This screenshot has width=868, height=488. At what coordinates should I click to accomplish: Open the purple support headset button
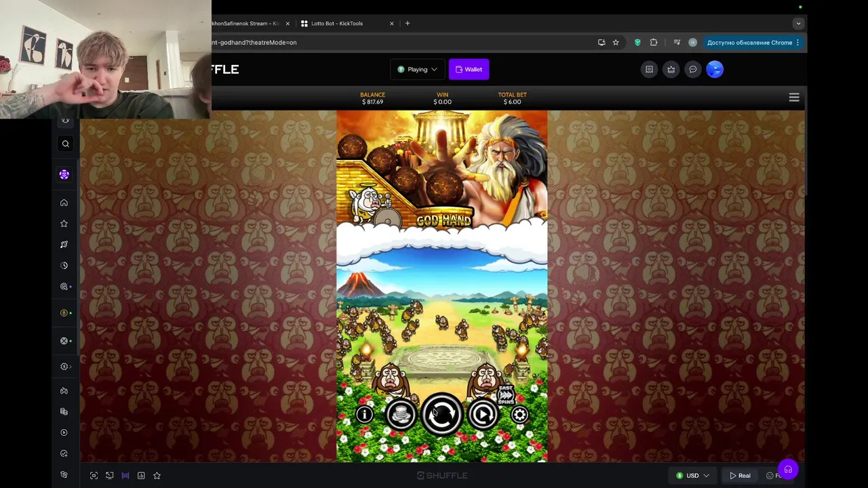[x=788, y=469]
